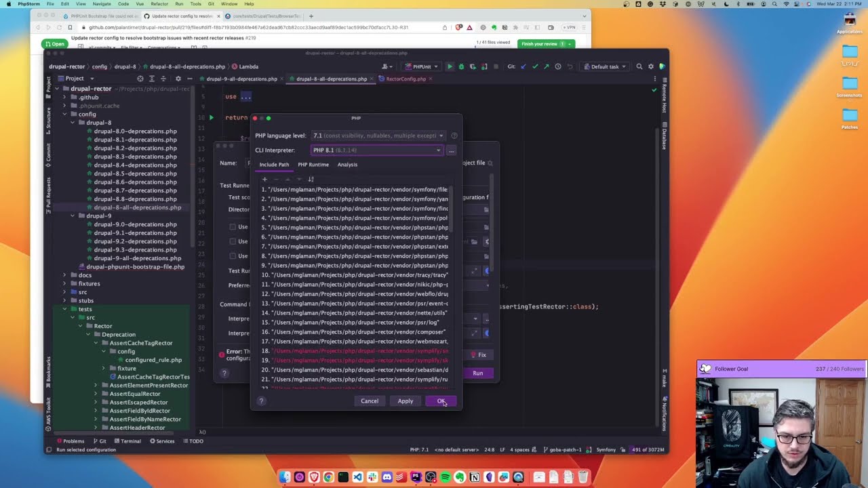Collapse the drupal-9 folder

73,216
